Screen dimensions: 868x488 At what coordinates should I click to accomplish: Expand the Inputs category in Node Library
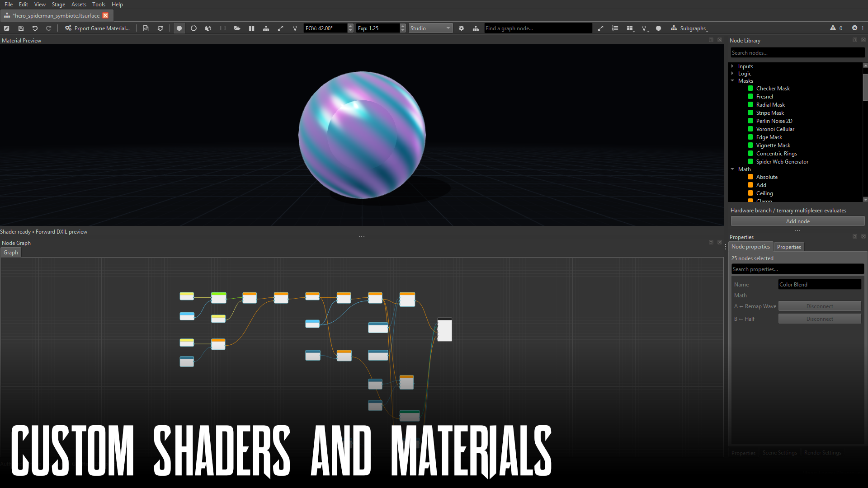click(732, 66)
